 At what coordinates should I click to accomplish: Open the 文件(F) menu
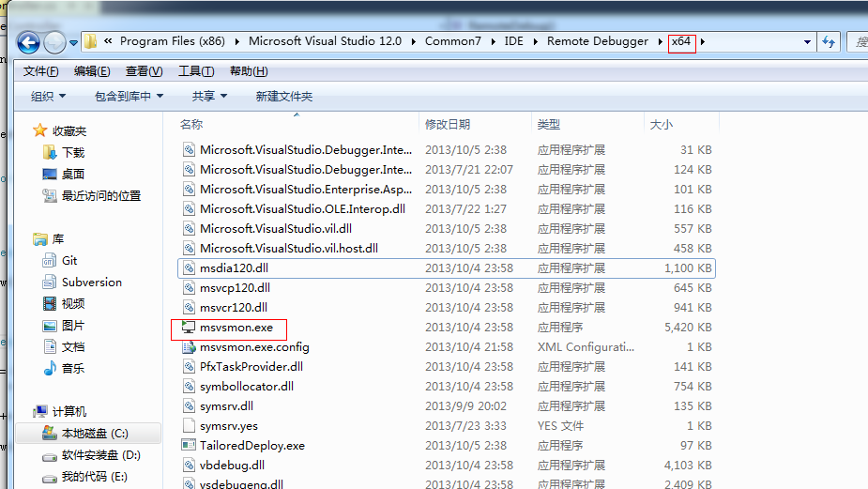[41, 71]
